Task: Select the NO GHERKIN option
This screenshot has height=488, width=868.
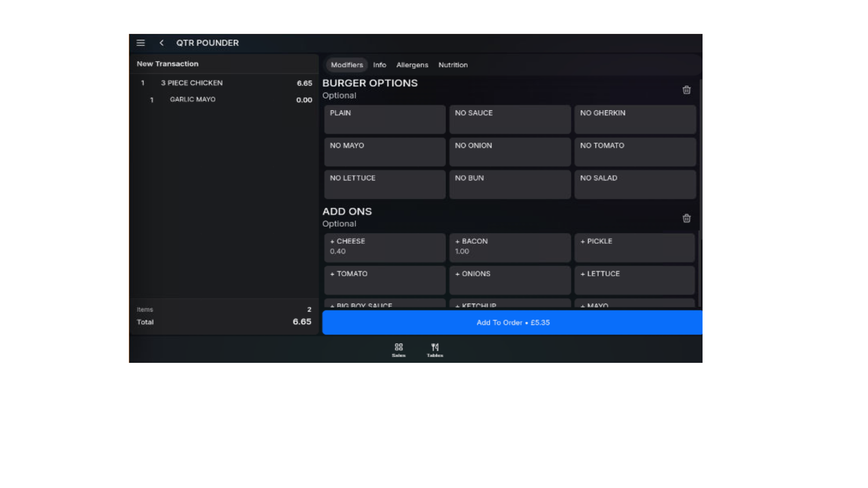Action: 635,119
